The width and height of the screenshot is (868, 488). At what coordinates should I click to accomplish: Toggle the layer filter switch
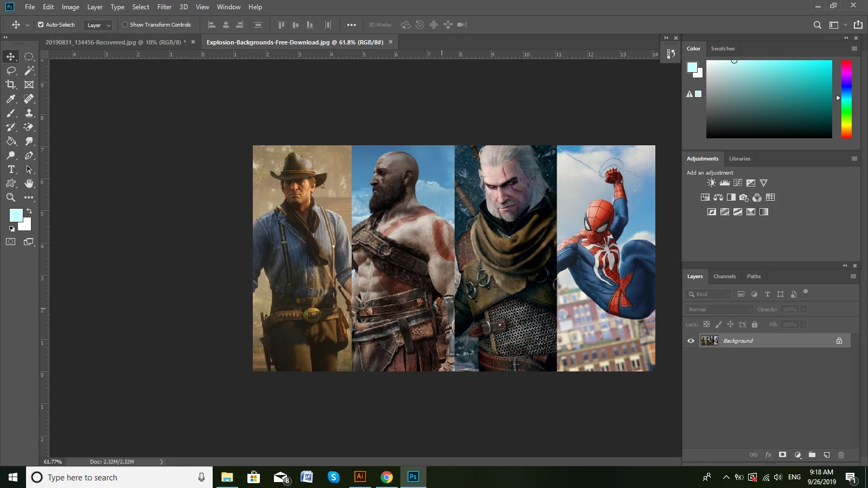tap(806, 292)
